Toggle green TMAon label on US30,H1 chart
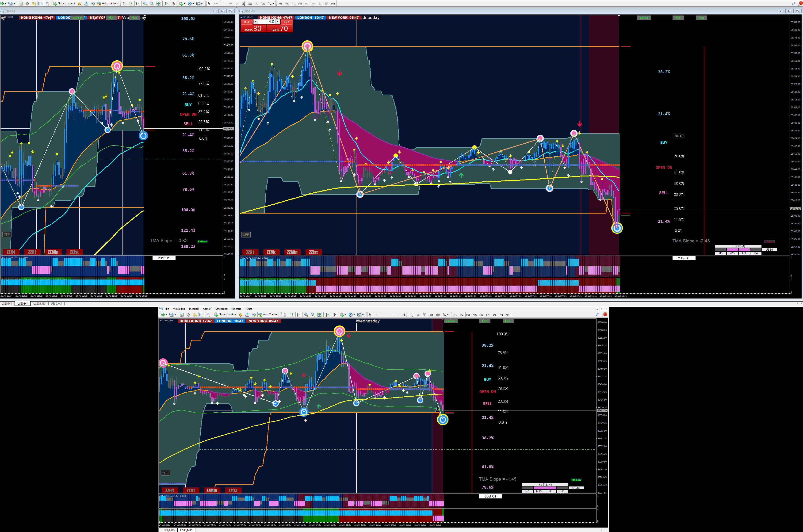The height and width of the screenshot is (532, 803). pyautogui.click(x=202, y=241)
